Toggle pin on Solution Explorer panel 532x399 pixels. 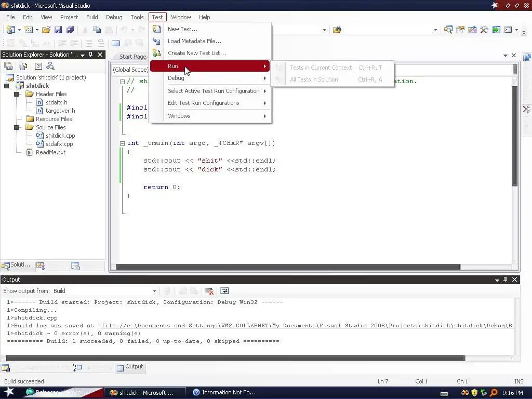click(x=91, y=54)
